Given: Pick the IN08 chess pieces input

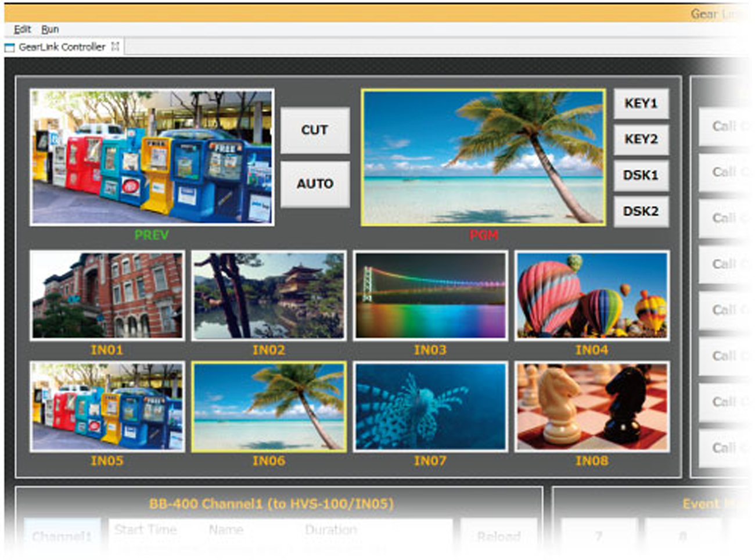Looking at the screenshot, I should [592, 407].
